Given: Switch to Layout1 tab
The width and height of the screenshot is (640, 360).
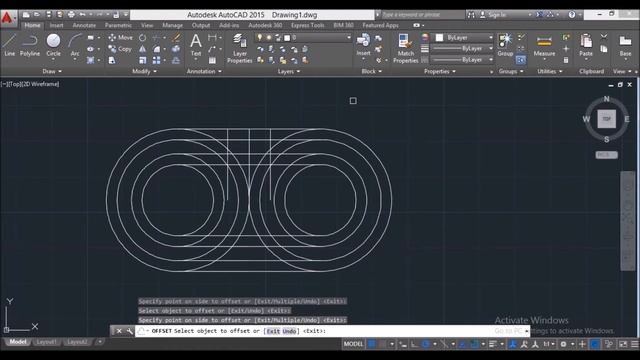Looking at the screenshot, I should click(x=47, y=342).
